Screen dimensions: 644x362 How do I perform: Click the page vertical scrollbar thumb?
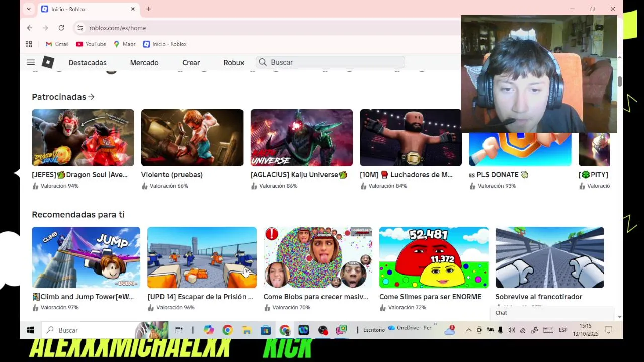point(620,82)
